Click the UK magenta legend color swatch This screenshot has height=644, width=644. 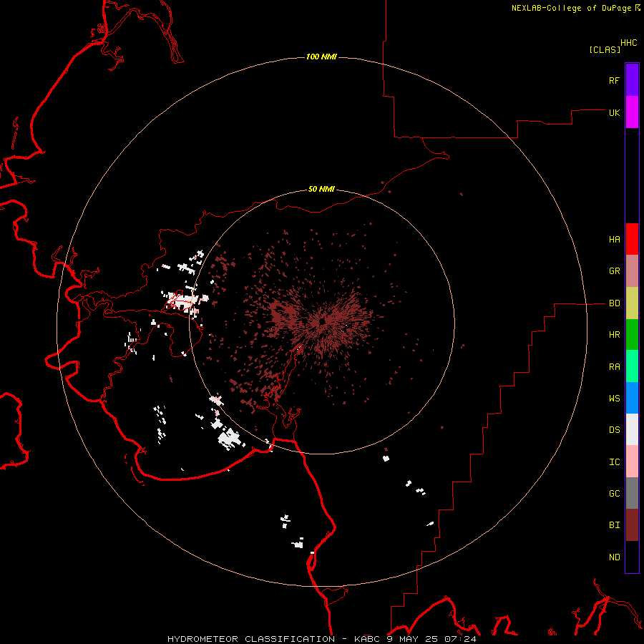[632, 112]
